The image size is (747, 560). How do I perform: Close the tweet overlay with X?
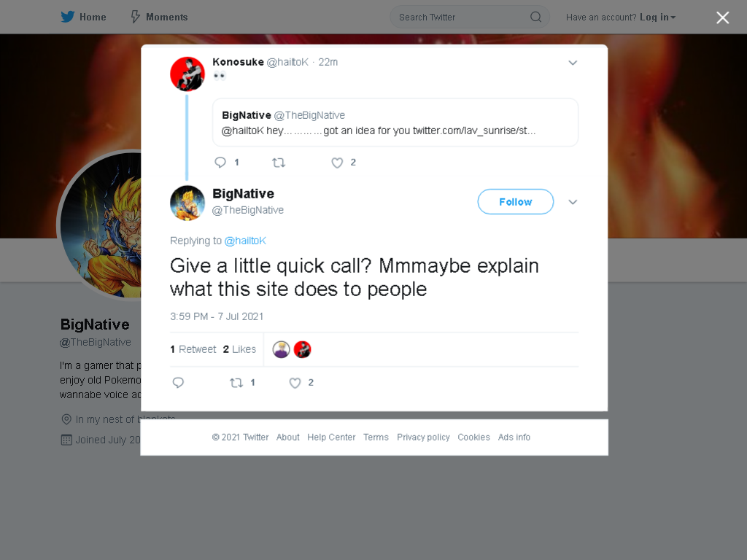[x=723, y=17]
